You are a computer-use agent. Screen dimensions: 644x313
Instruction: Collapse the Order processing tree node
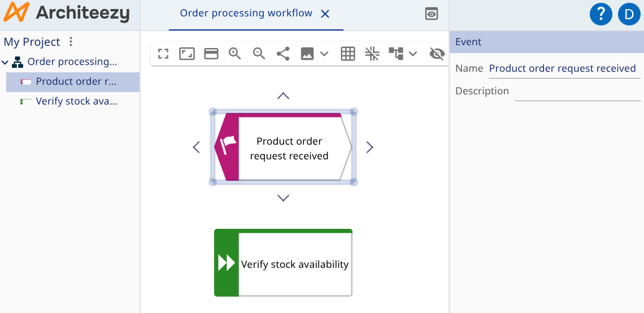tap(5, 62)
